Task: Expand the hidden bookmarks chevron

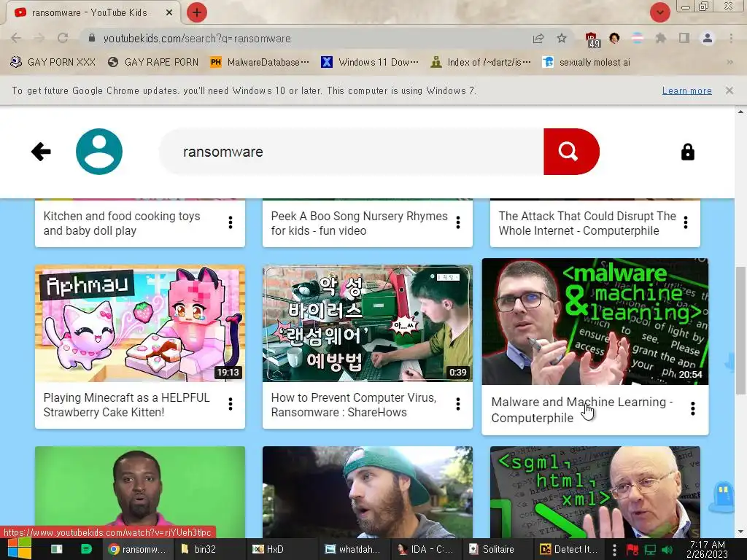Action: coord(729,62)
